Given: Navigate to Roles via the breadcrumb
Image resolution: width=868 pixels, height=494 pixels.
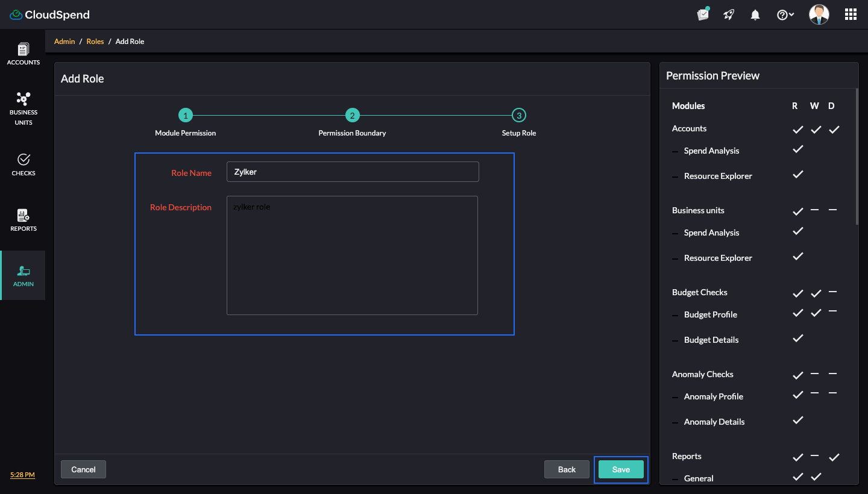Looking at the screenshot, I should coord(95,41).
